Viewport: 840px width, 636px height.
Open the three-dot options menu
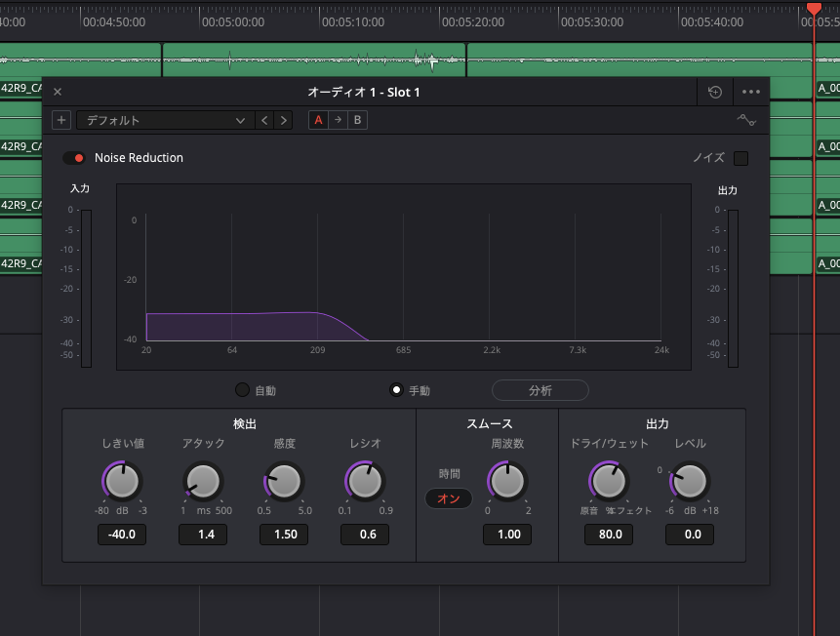750,92
